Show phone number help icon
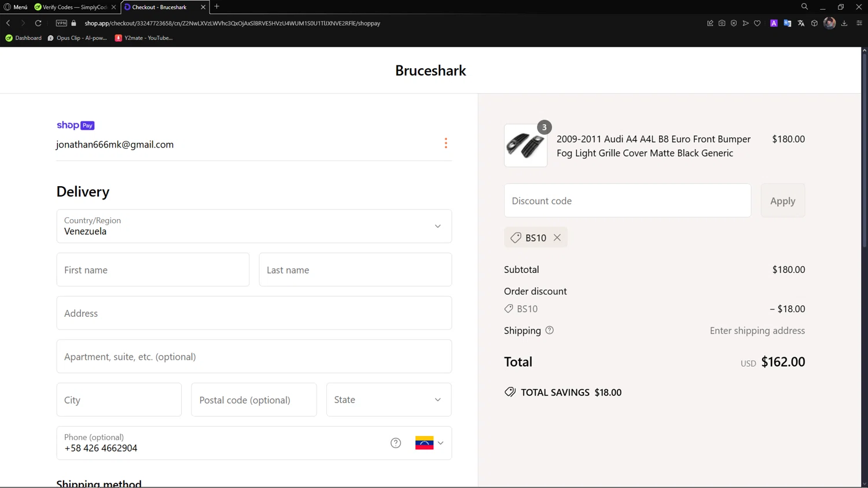868x488 pixels. pyautogui.click(x=396, y=443)
